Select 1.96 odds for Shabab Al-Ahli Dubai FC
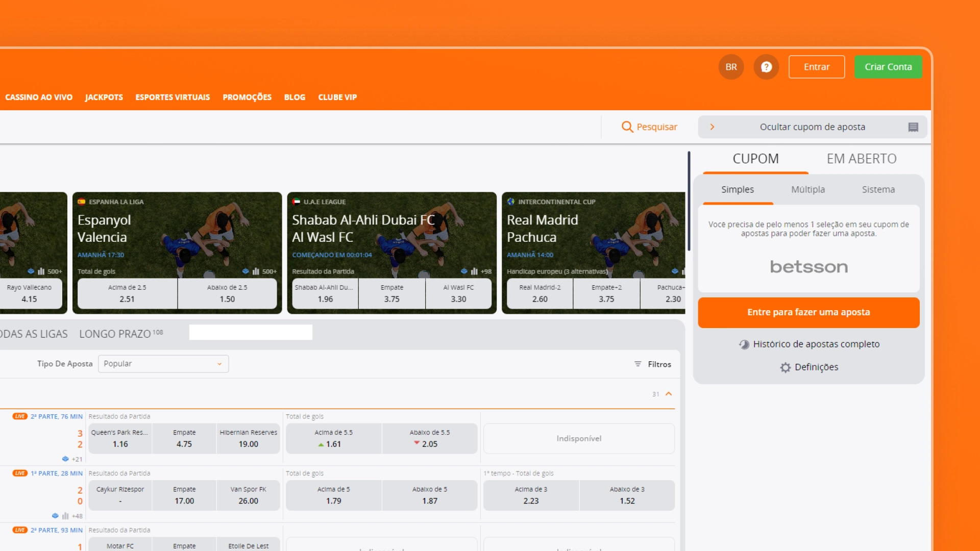The width and height of the screenshot is (980, 551). point(325,293)
